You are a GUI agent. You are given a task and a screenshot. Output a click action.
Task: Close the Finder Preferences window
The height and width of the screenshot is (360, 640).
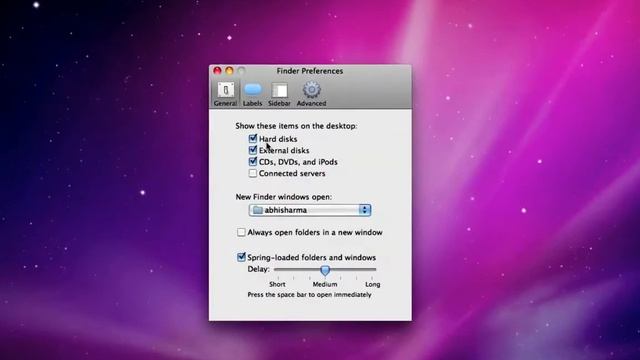coord(217,71)
